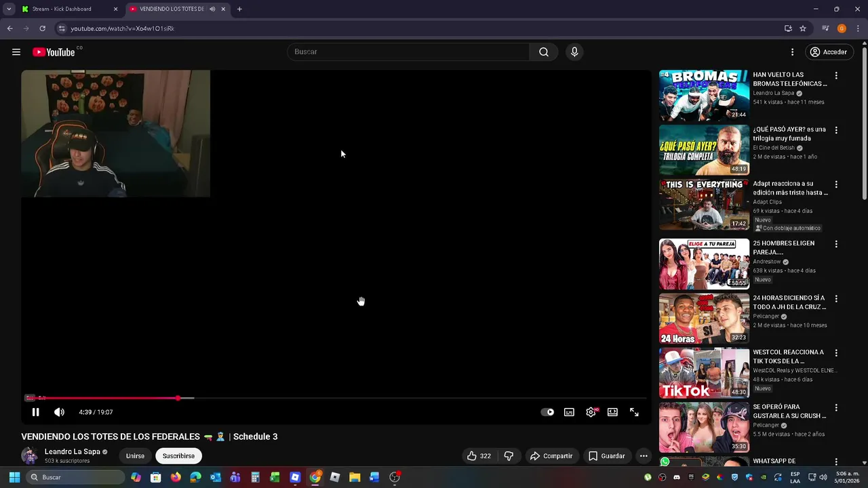Toggle subtitles on the video
This screenshot has width=868, height=488.
click(570, 412)
